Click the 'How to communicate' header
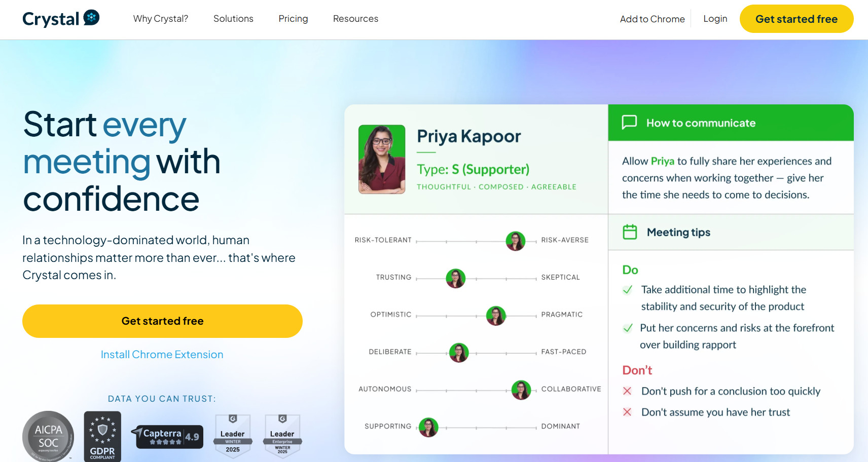The width and height of the screenshot is (868, 462). tap(701, 123)
